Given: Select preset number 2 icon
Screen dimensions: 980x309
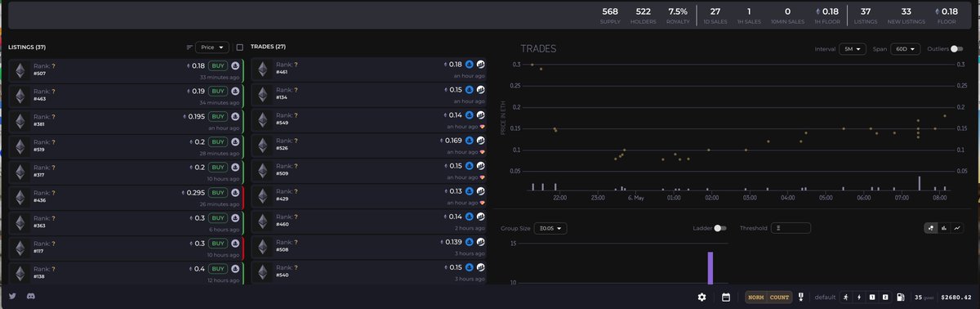Looking at the screenshot, I should tap(885, 297).
